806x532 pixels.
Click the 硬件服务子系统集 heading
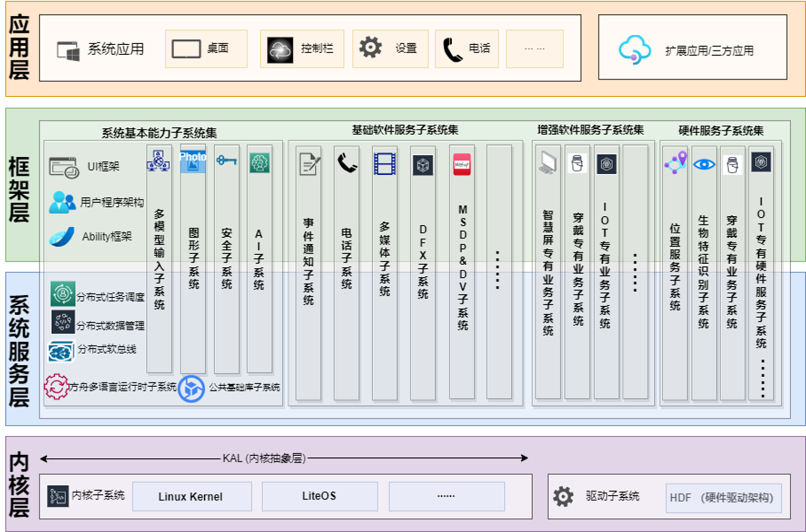tap(721, 131)
